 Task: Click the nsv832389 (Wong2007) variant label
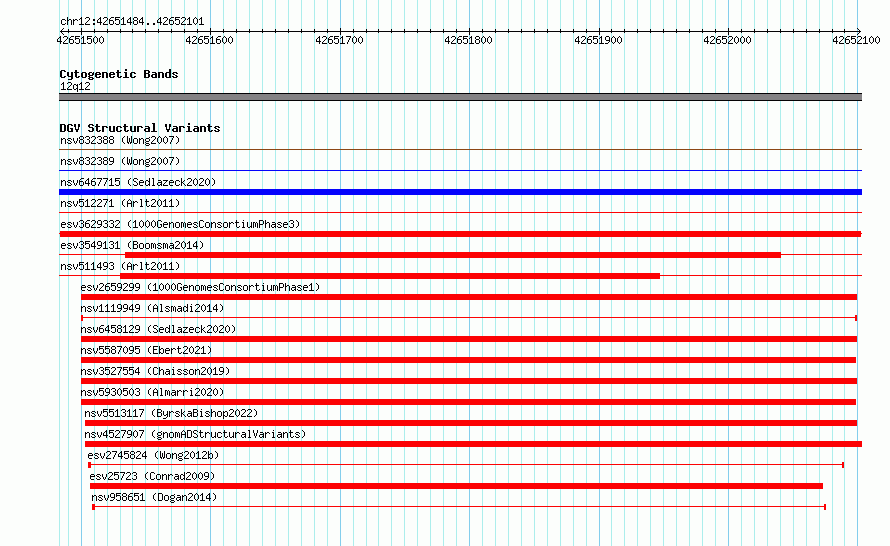point(120,161)
